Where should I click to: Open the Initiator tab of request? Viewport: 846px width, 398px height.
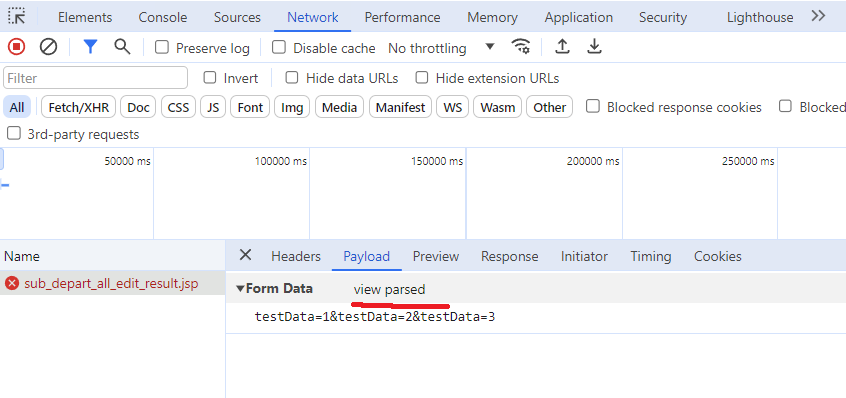pos(584,256)
